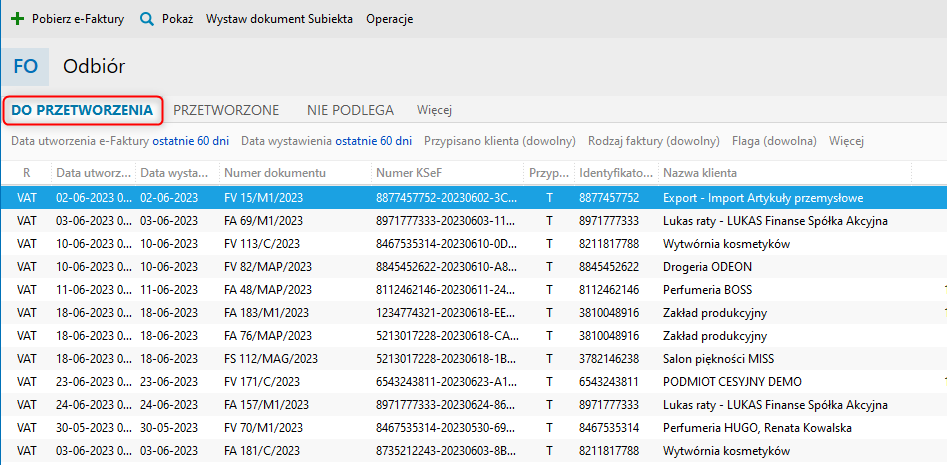
Task: Change Data utworzenia e-Faktury filter period
Action: [196, 141]
